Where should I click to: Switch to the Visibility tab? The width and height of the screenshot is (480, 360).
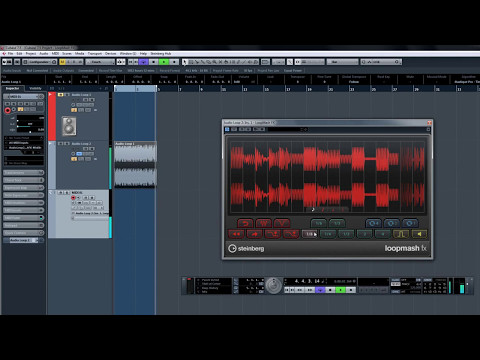pos(35,88)
